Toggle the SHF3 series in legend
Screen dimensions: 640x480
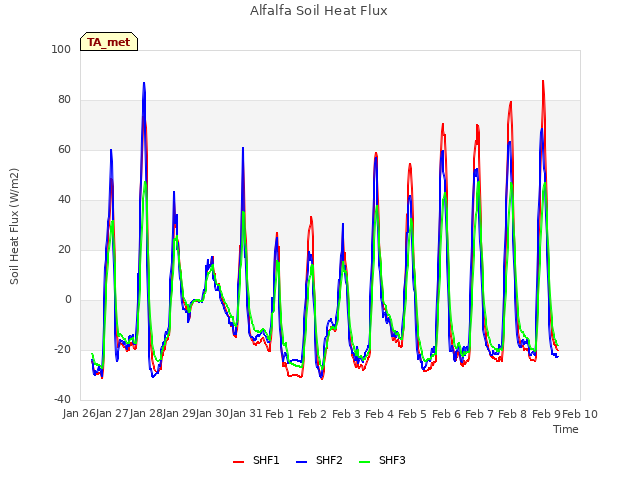click(382, 461)
